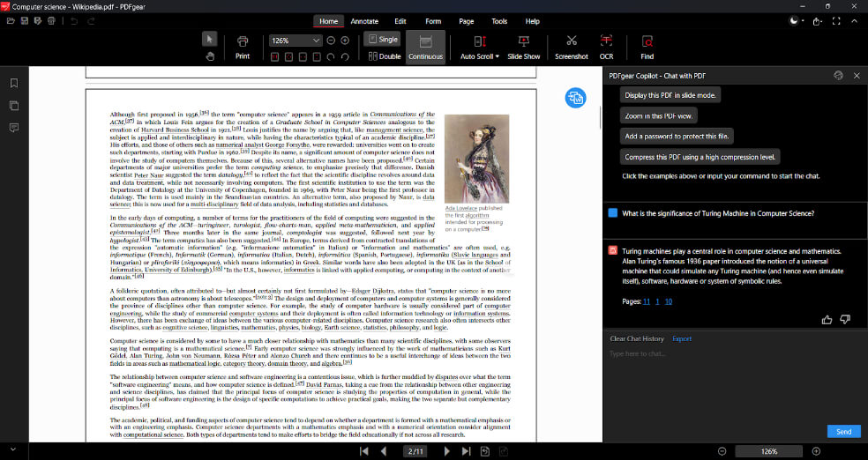
Task: Jump to page 11 reference link
Action: (647, 301)
